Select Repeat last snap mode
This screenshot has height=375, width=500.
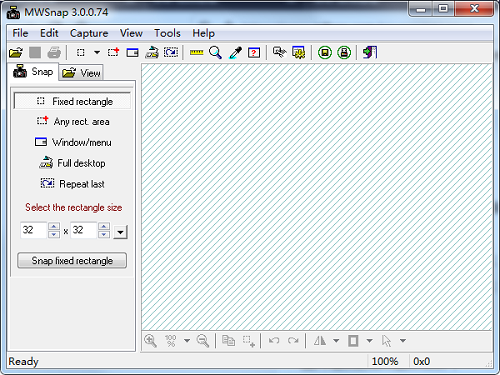point(72,184)
